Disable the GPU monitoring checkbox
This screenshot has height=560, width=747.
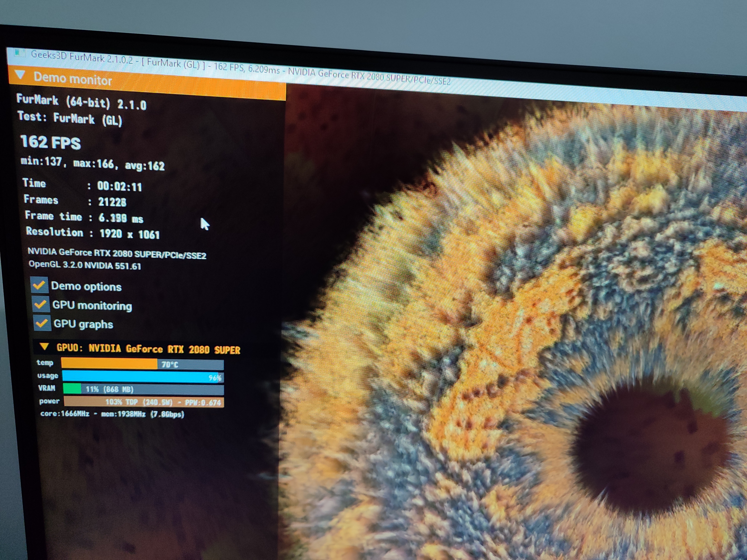(41, 304)
